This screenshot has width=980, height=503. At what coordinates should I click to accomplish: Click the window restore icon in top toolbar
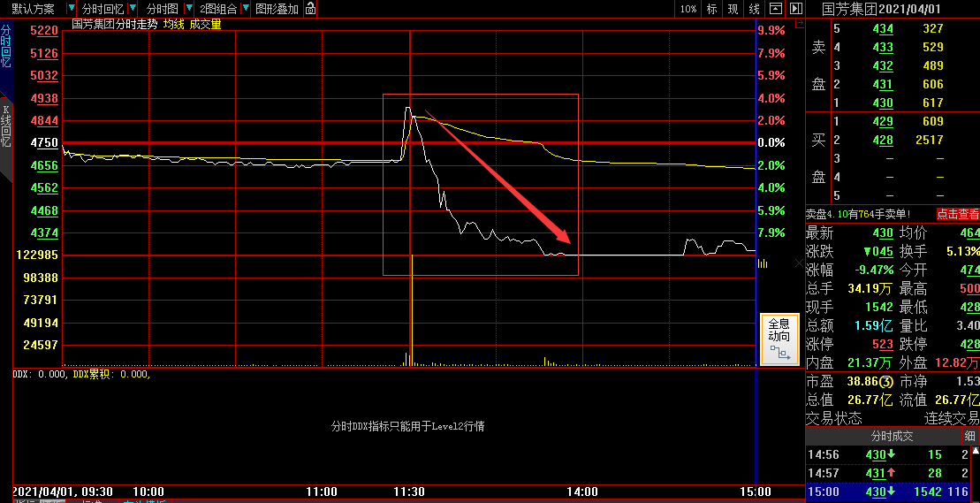point(775,9)
